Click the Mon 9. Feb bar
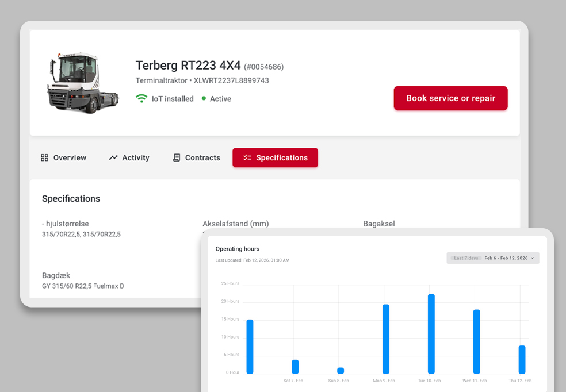 click(386, 339)
